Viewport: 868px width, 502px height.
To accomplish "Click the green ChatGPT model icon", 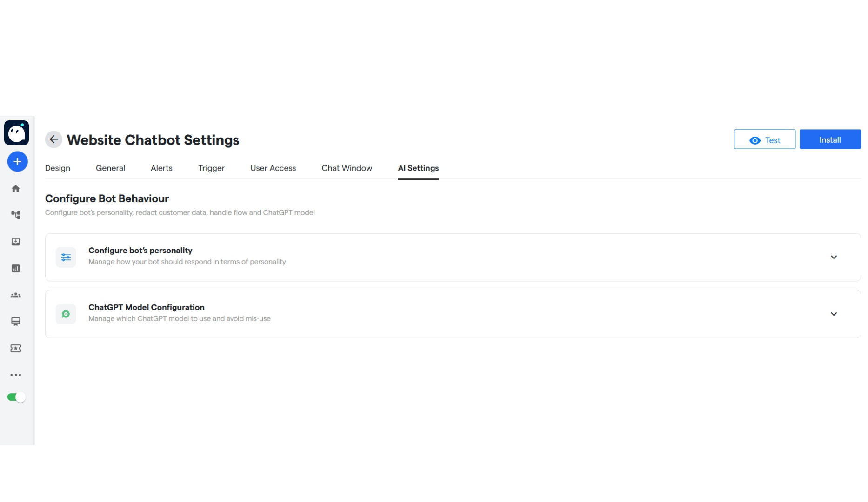I will click(66, 314).
